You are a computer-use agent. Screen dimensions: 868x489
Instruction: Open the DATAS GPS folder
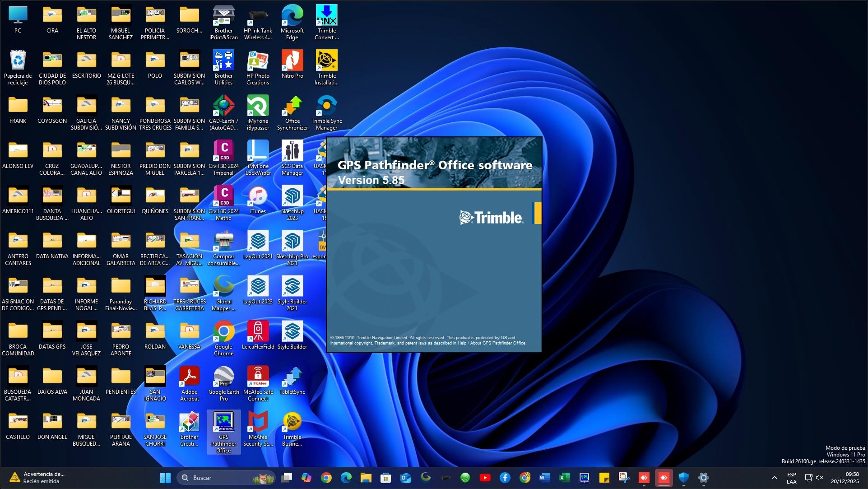point(52,332)
